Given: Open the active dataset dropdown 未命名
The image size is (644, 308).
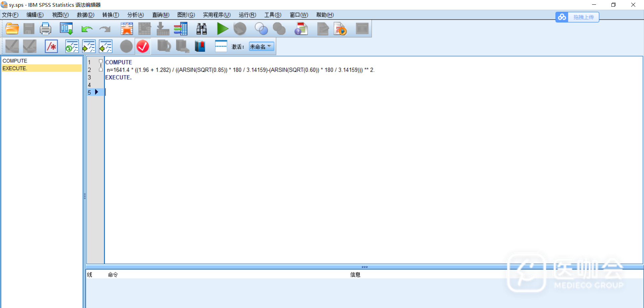Looking at the screenshot, I should click(261, 47).
